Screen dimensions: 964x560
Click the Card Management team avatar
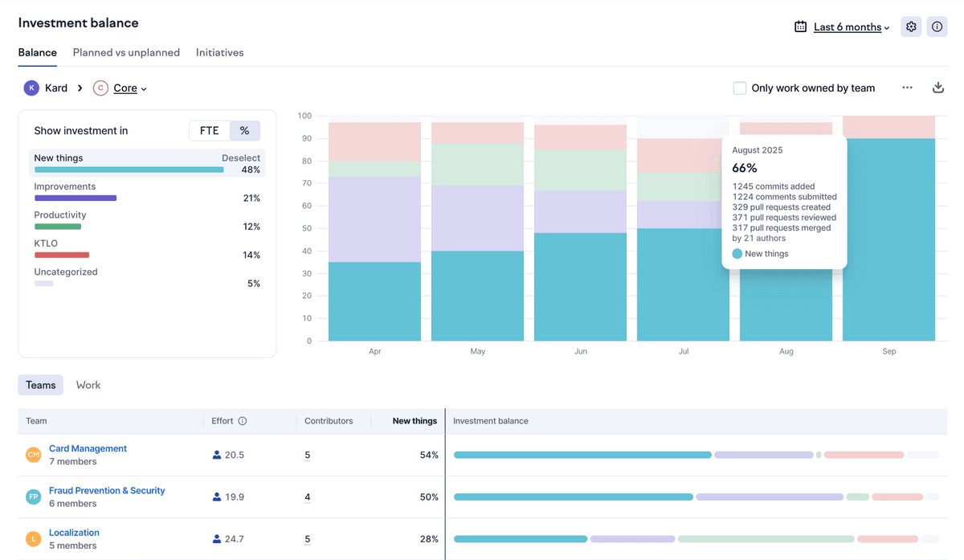tap(33, 455)
